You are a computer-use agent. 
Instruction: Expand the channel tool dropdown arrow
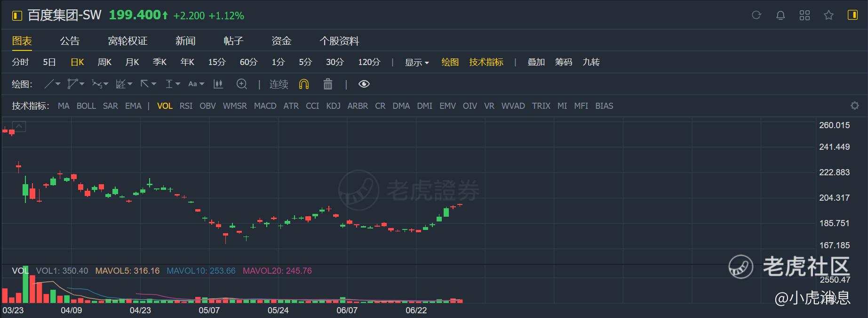tap(130, 84)
